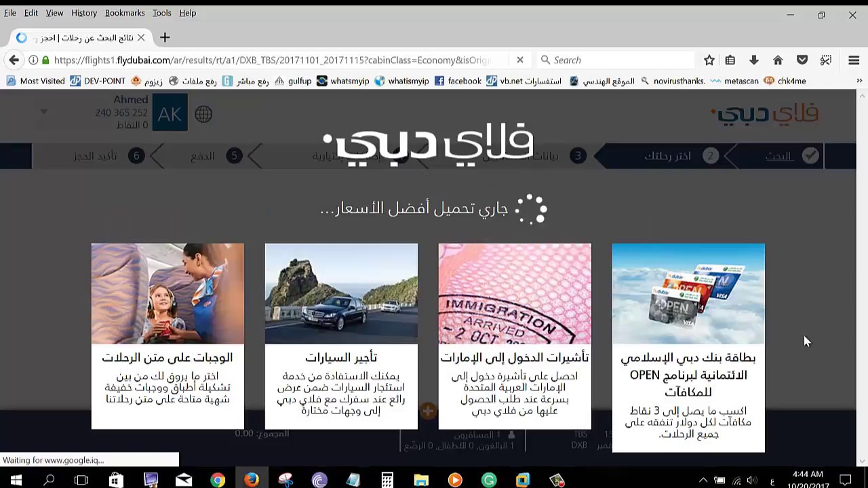Viewport: 868px width, 488px height.
Task: Open the UAE visa immigration stamp image
Action: 515,293
